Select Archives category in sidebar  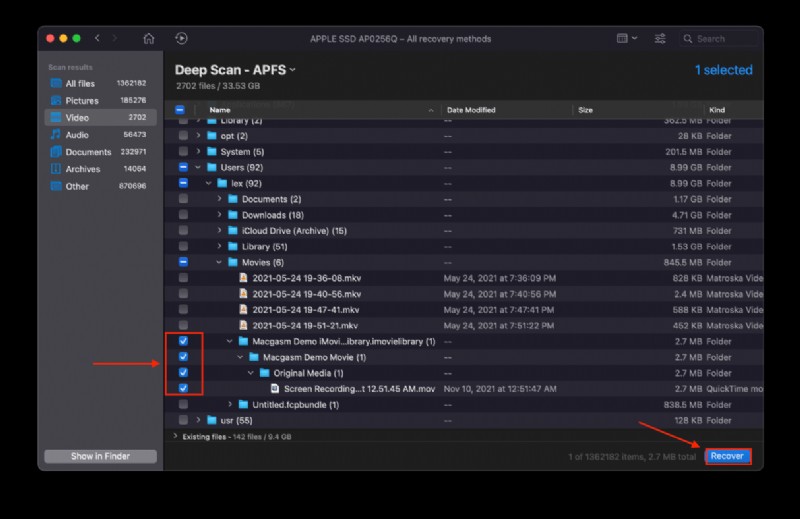click(x=100, y=169)
